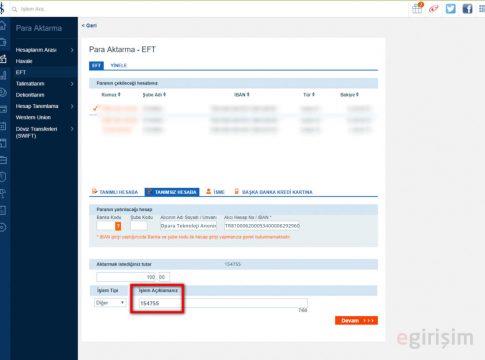Image resolution: width=485 pixels, height=360 pixels.
Task: Open the Facebook icon in the header
Action: click(x=467, y=9)
